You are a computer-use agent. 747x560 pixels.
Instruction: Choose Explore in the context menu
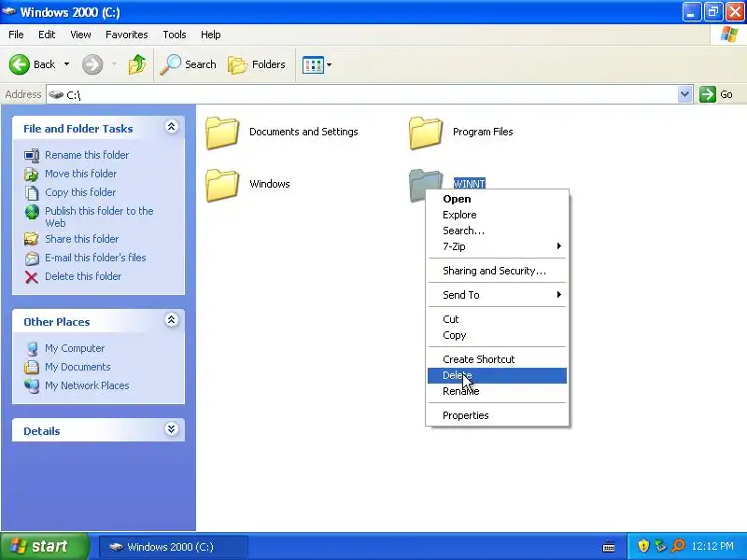(497, 215)
